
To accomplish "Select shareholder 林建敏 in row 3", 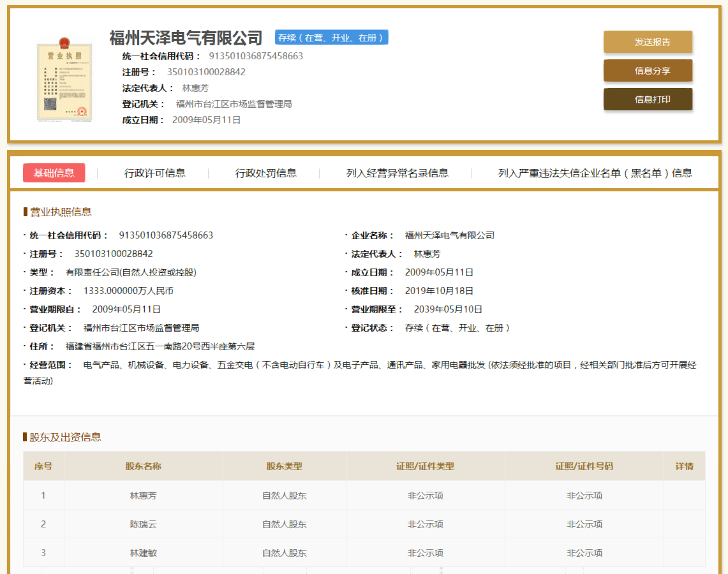I will [x=143, y=553].
